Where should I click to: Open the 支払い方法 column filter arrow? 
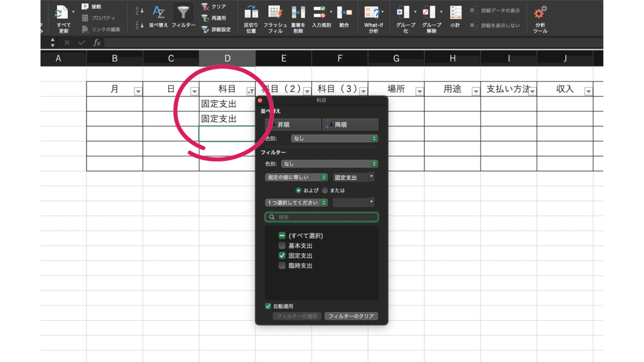(x=532, y=92)
